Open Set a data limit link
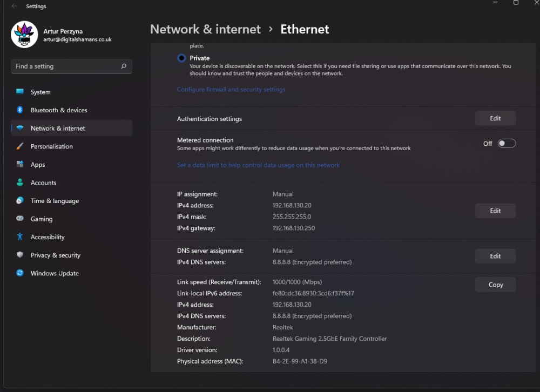 click(258, 165)
